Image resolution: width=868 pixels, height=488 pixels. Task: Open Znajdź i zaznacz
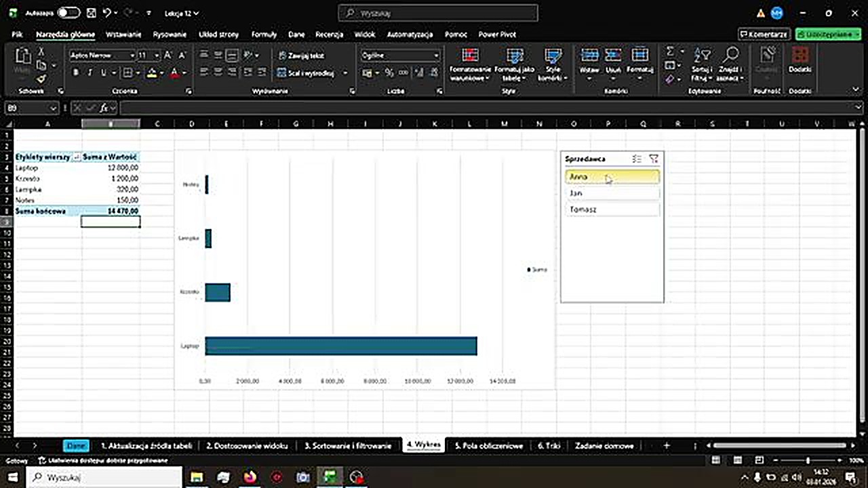point(730,64)
